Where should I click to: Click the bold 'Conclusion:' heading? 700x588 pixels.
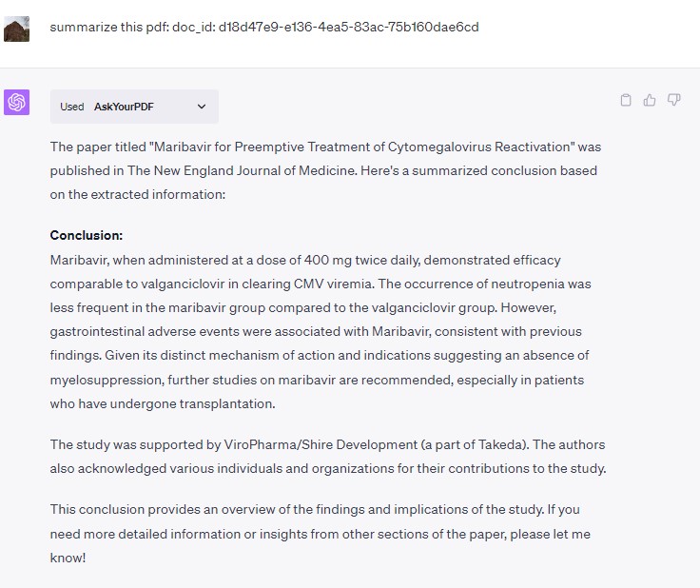click(x=87, y=235)
